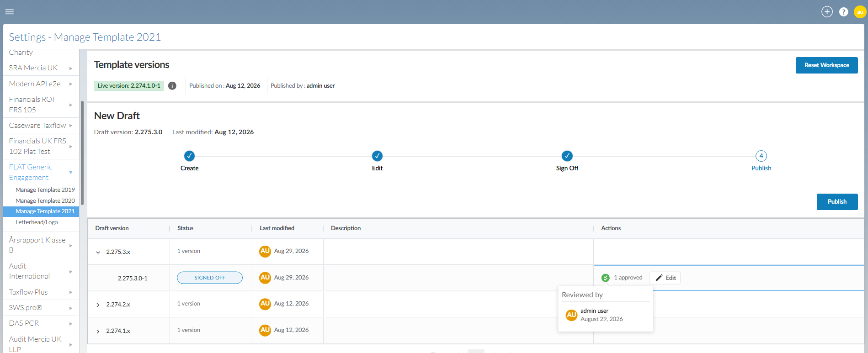Click the Reset Workspace button
The height and width of the screenshot is (353, 868).
point(826,65)
